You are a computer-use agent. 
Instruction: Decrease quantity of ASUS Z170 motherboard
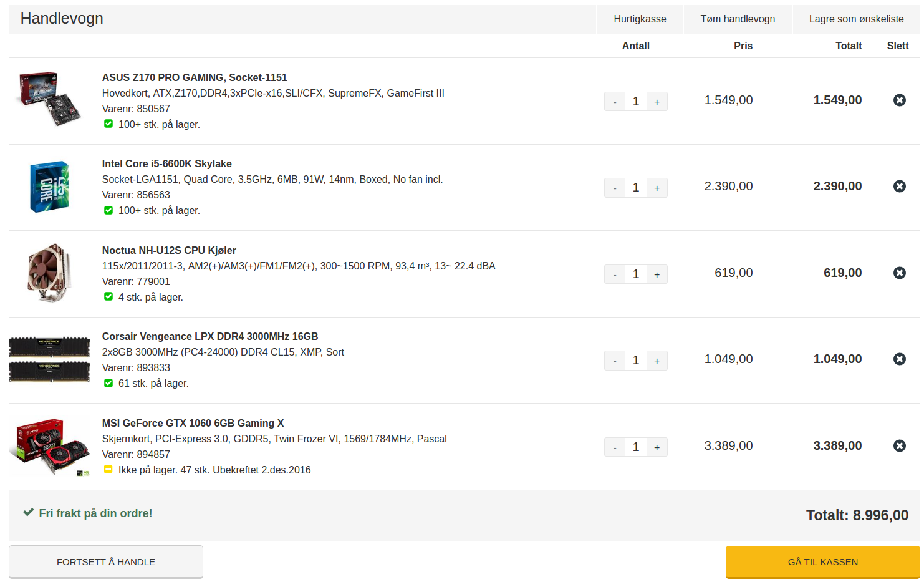pyautogui.click(x=615, y=102)
